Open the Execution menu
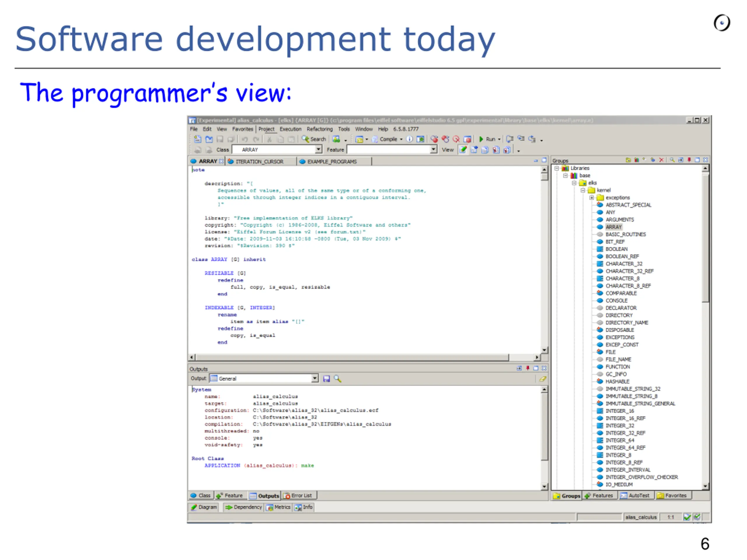This screenshot has height=560, width=747. 290,129
